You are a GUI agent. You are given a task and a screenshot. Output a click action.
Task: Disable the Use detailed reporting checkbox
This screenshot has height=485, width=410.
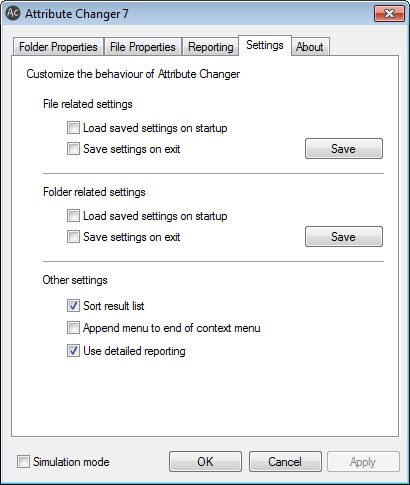coord(73,351)
